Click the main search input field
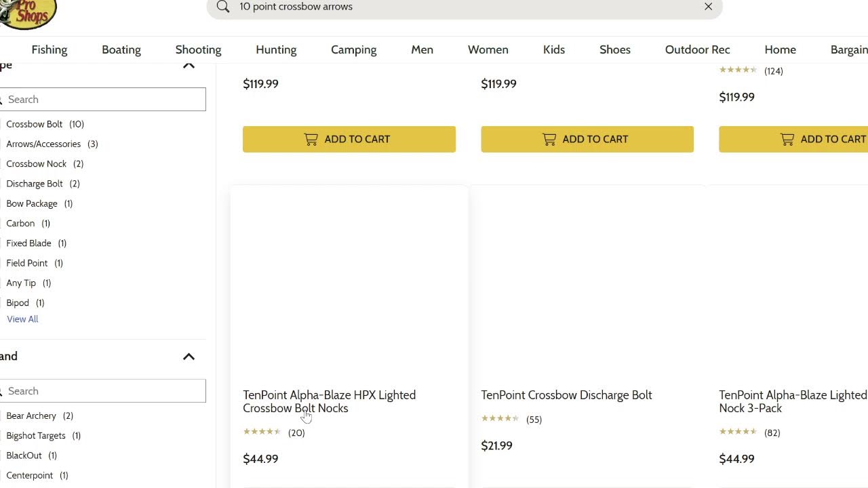Screen dimensions: 868x488 click(461, 7)
